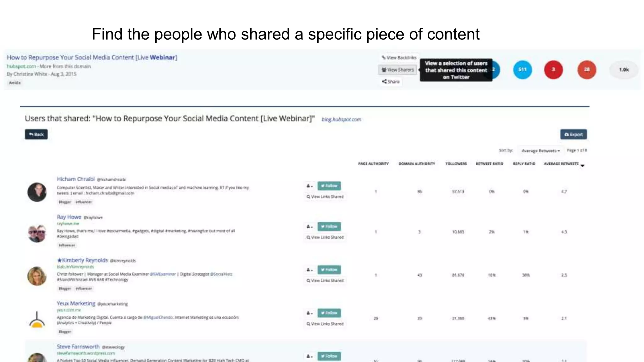Screen dimensions: 644x362
Task: Click the Blogger tag under Yeux Marketing
Action: pos(65,332)
